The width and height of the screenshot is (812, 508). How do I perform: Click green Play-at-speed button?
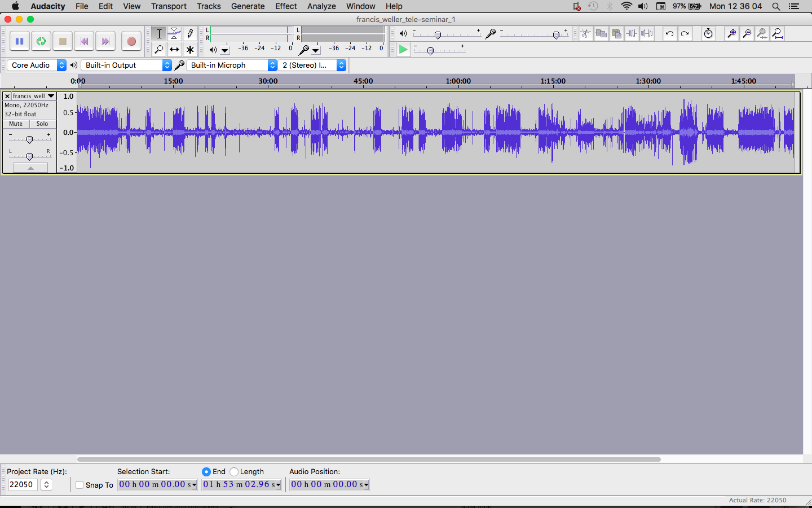click(403, 50)
